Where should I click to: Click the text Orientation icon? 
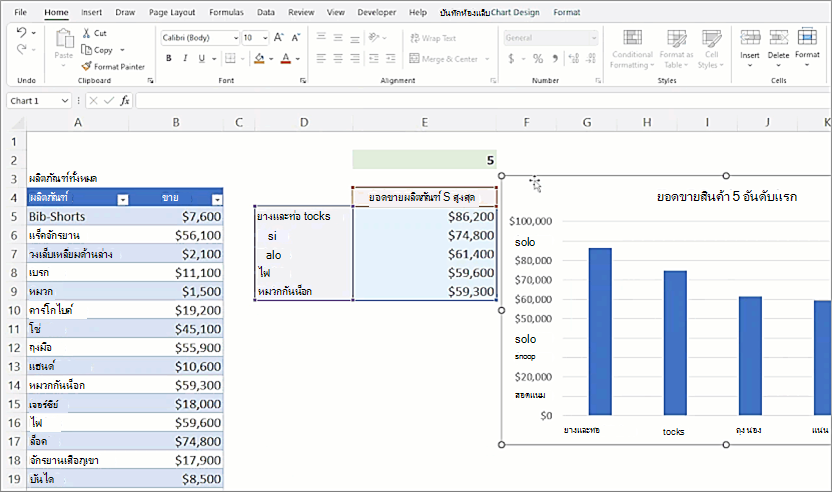[x=374, y=37]
